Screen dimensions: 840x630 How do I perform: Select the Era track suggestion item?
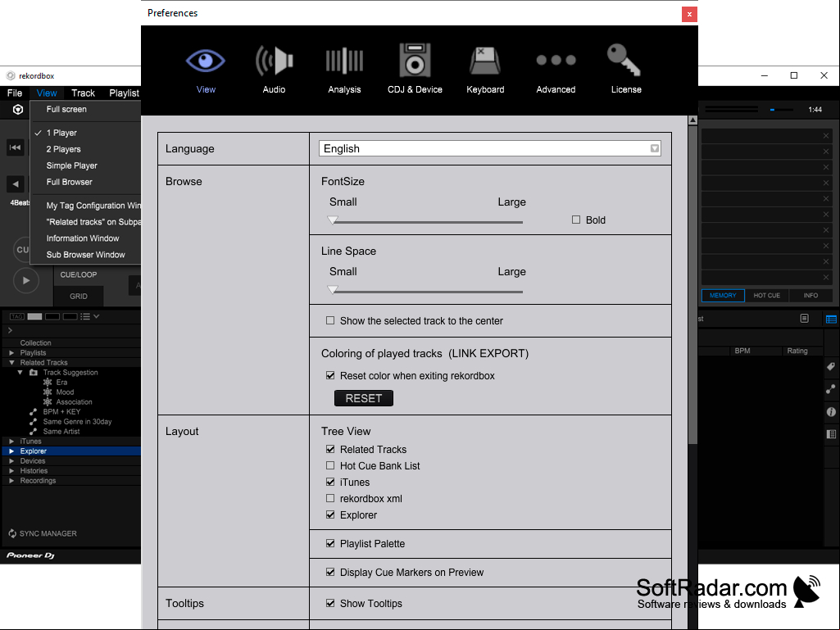point(61,382)
